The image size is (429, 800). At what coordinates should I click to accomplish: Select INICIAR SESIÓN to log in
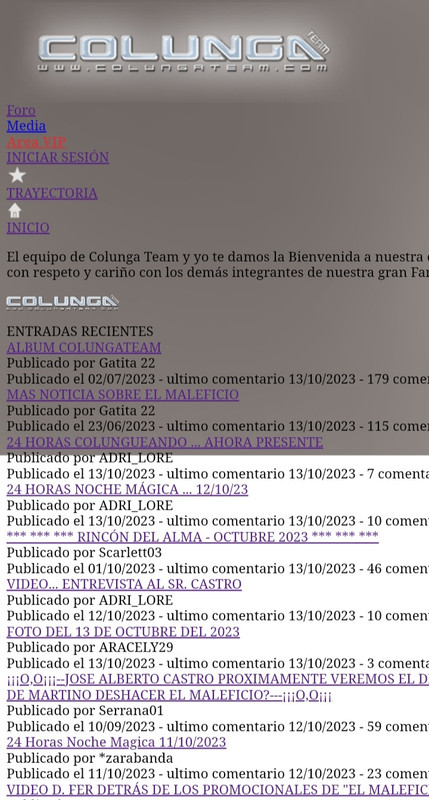pos(58,157)
